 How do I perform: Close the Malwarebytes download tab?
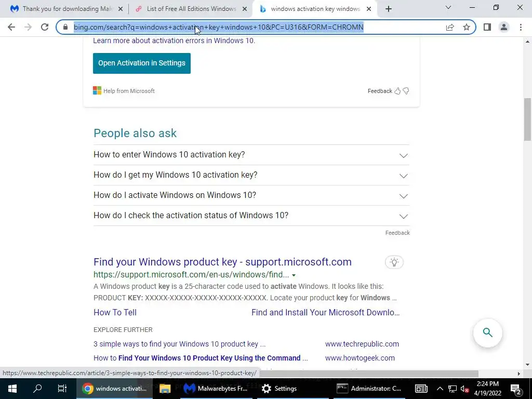pos(121,9)
